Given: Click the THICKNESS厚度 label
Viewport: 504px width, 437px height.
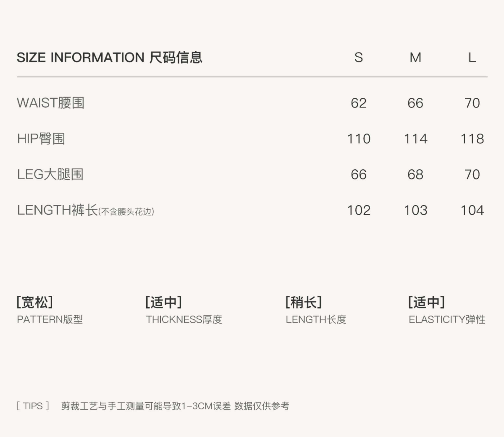Looking at the screenshot, I should (184, 319).
